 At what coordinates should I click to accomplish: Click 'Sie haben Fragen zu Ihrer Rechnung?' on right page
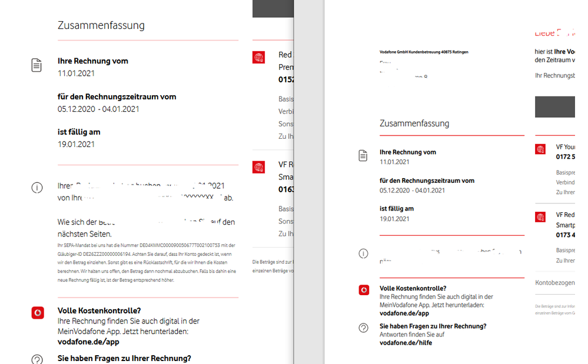pyautogui.click(x=433, y=326)
